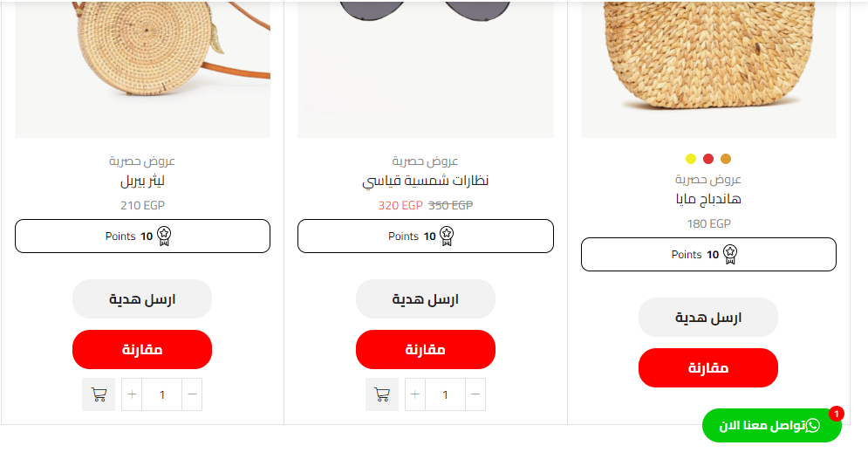
Task: Click مقارنة button under ليثر بيريل
Action: 142,350
